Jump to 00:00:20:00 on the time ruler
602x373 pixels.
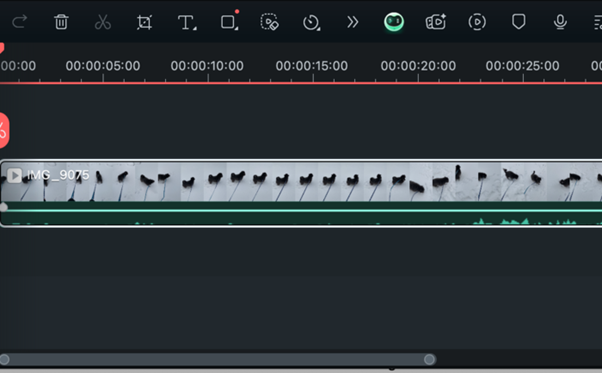tap(418, 66)
